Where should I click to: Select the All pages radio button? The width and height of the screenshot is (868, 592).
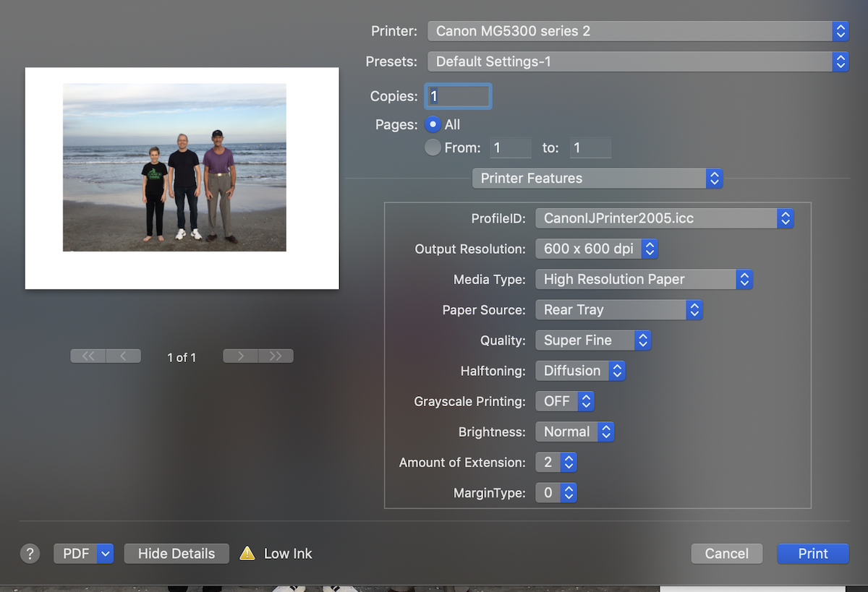point(433,124)
